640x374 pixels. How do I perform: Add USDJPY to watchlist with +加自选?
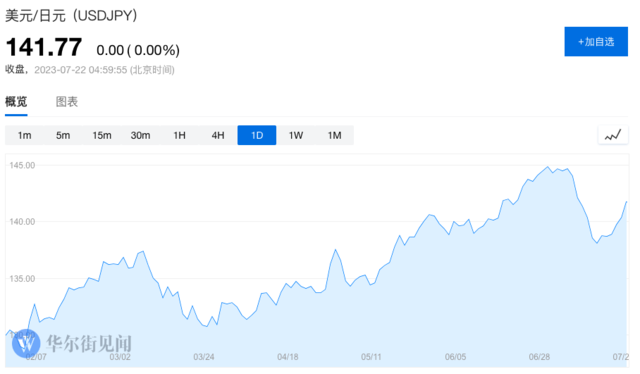click(596, 42)
